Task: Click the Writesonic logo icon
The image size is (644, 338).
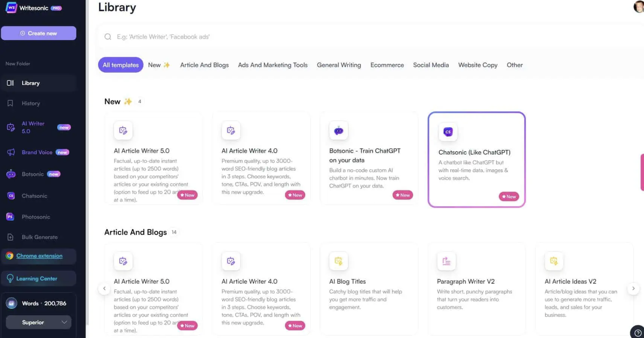Action: click(x=11, y=8)
